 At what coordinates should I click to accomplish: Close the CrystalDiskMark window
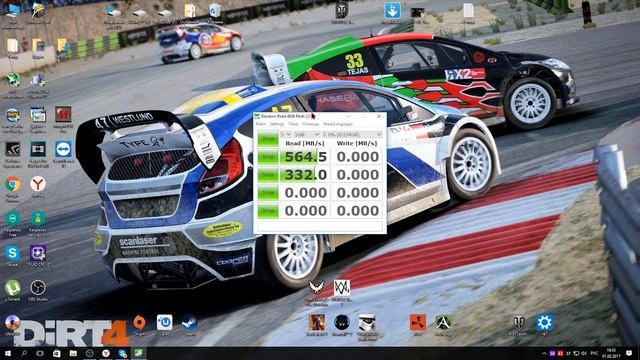tap(379, 116)
